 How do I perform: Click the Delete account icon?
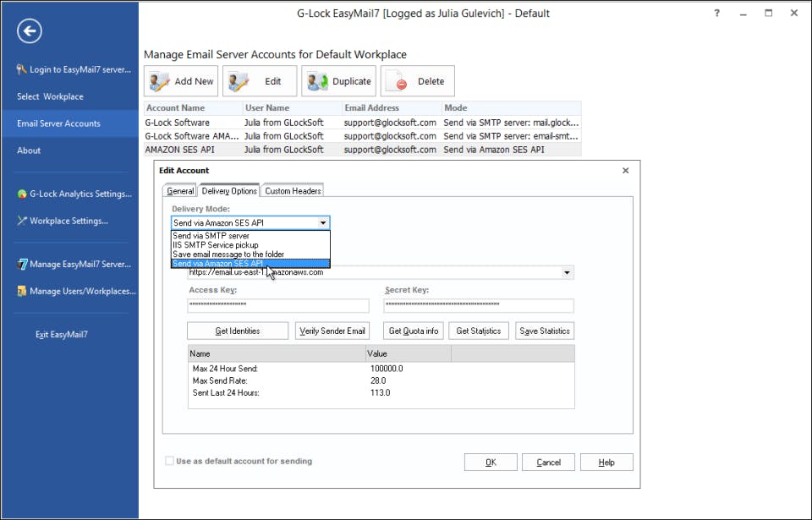[x=398, y=81]
